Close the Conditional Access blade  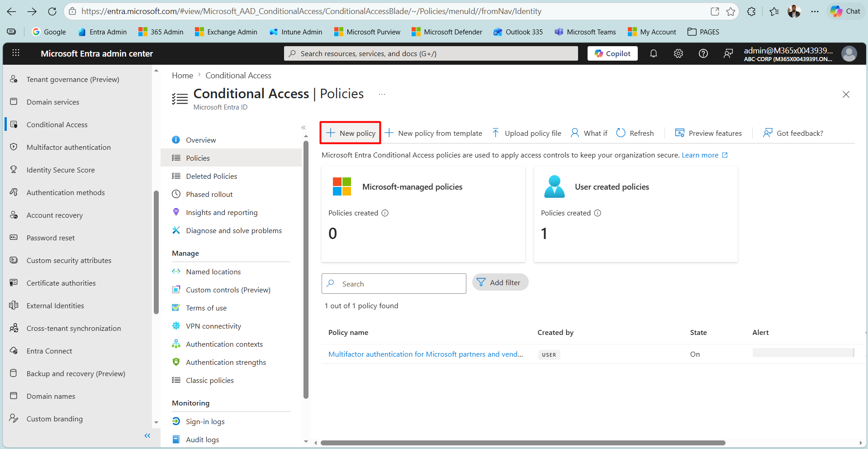[846, 94]
